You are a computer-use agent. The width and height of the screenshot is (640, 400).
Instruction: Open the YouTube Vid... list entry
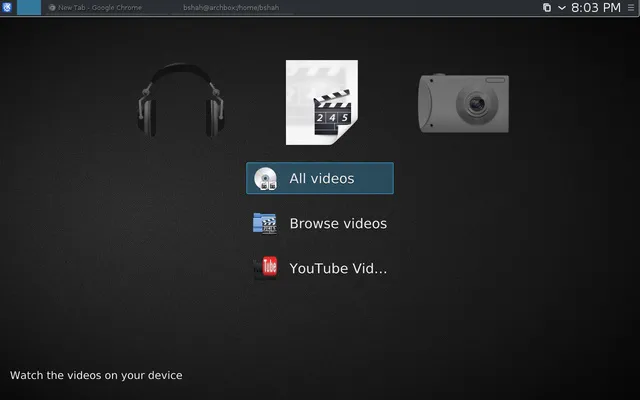coord(320,268)
